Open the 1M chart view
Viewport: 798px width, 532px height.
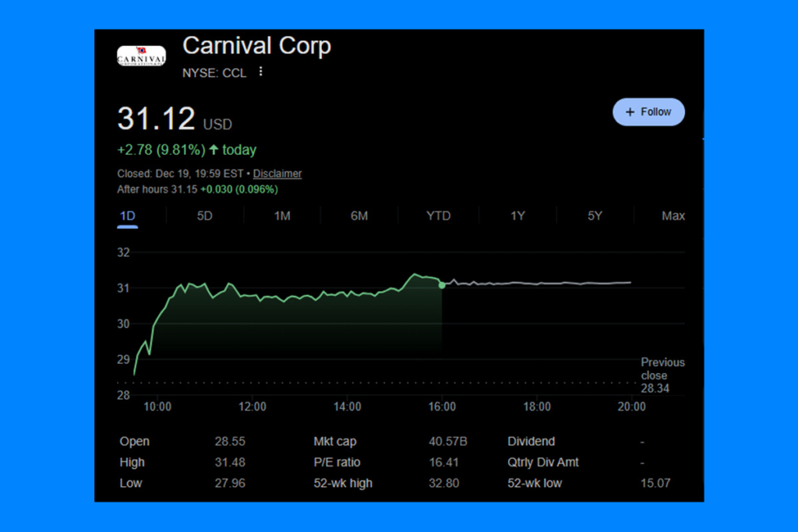281,215
